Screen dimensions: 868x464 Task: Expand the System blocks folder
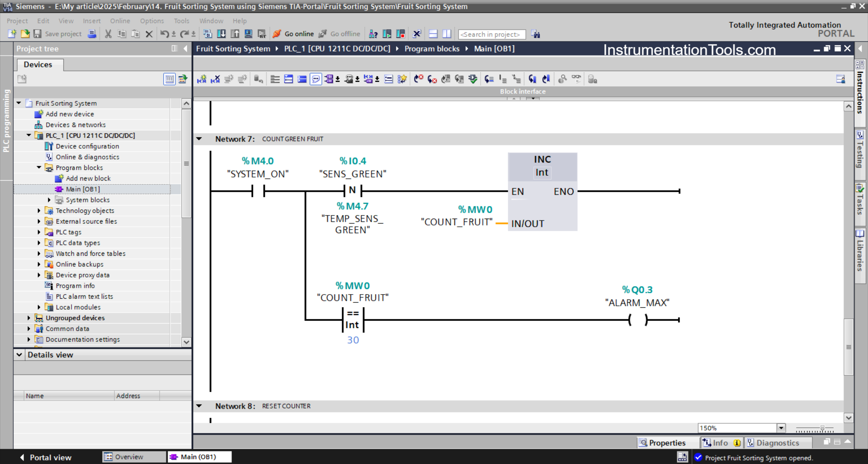click(49, 200)
